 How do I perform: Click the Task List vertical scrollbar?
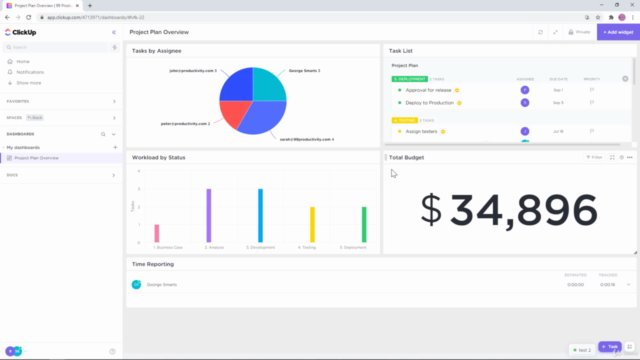click(634, 71)
